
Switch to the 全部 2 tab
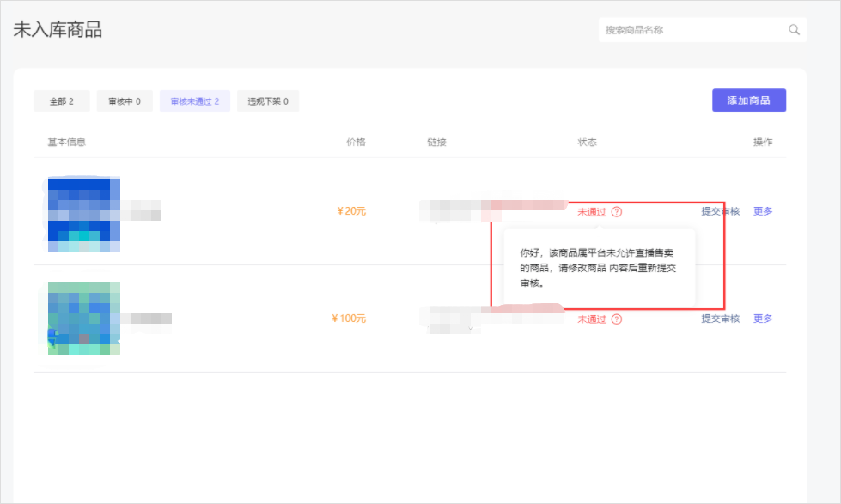(62, 101)
